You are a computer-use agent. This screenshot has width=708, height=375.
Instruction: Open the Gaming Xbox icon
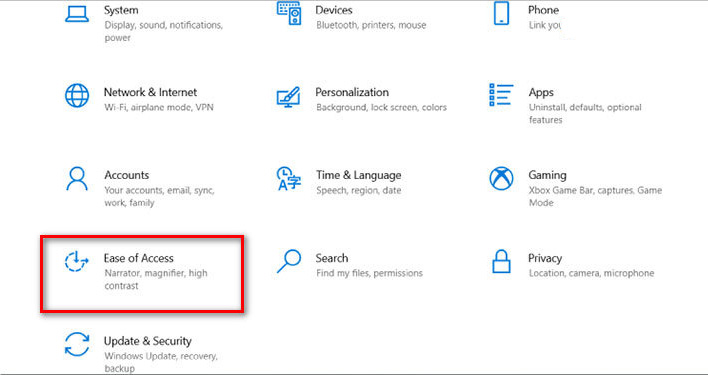[501, 179]
